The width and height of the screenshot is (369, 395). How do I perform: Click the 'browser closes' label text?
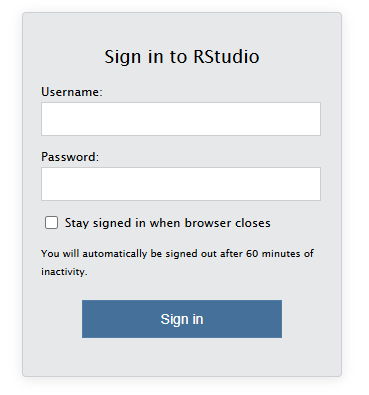(x=228, y=223)
